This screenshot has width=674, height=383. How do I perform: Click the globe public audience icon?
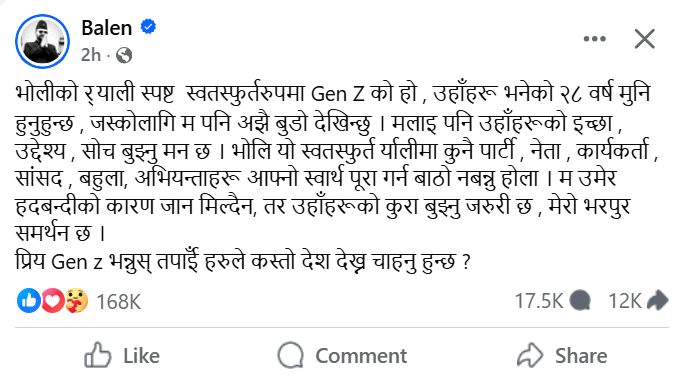(124, 55)
